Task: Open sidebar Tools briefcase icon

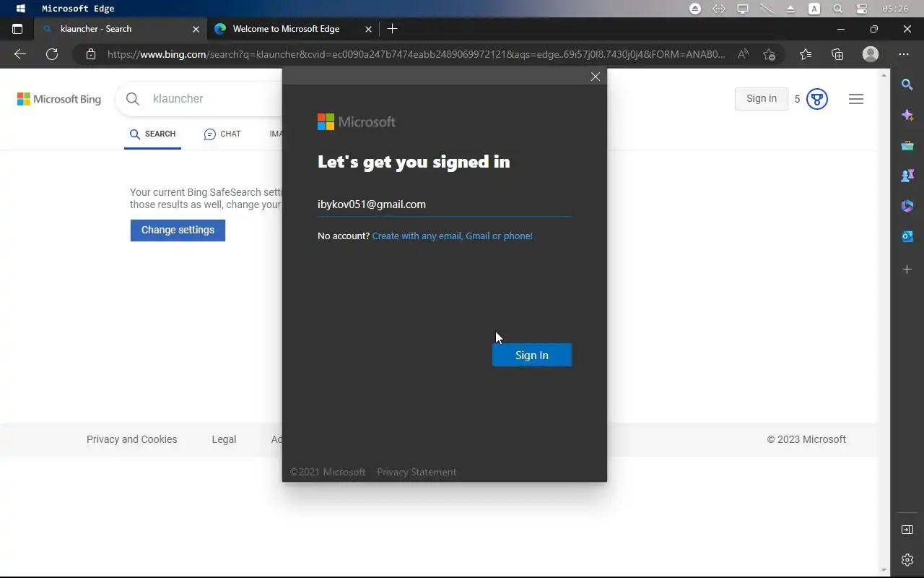Action: click(x=907, y=146)
